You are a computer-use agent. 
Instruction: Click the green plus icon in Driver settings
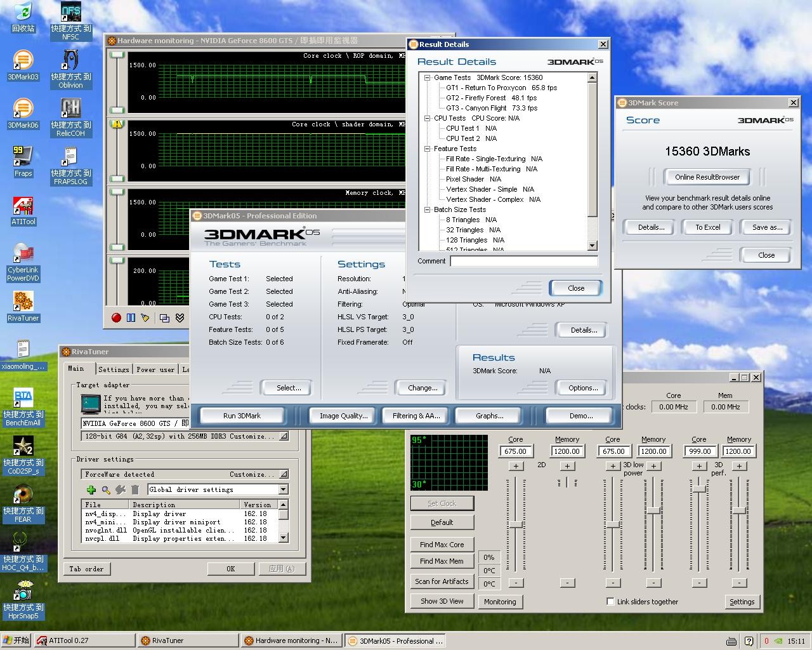click(x=91, y=490)
